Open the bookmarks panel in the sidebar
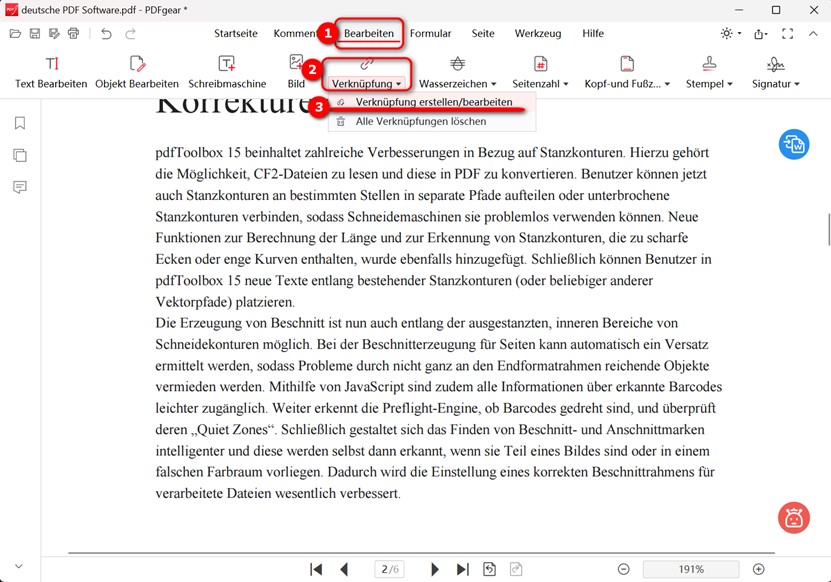831x582 pixels. point(20,123)
